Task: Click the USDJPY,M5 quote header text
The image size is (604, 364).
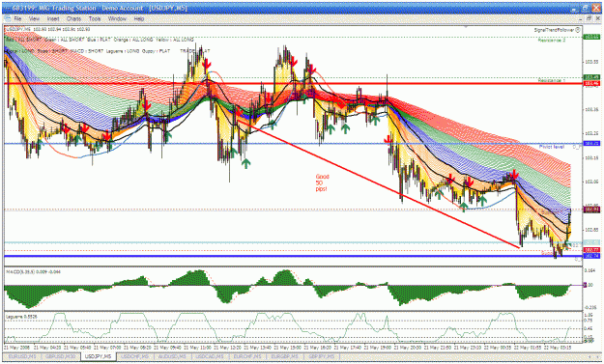Action: tap(47, 29)
